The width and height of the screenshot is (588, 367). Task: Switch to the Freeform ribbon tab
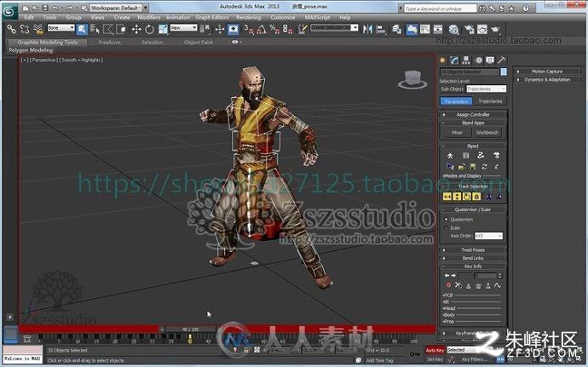[109, 43]
